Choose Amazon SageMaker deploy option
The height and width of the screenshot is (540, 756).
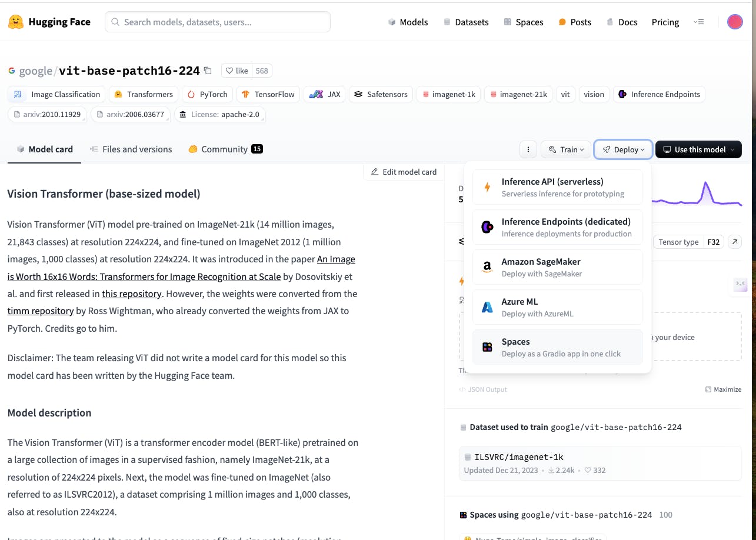[558, 267]
